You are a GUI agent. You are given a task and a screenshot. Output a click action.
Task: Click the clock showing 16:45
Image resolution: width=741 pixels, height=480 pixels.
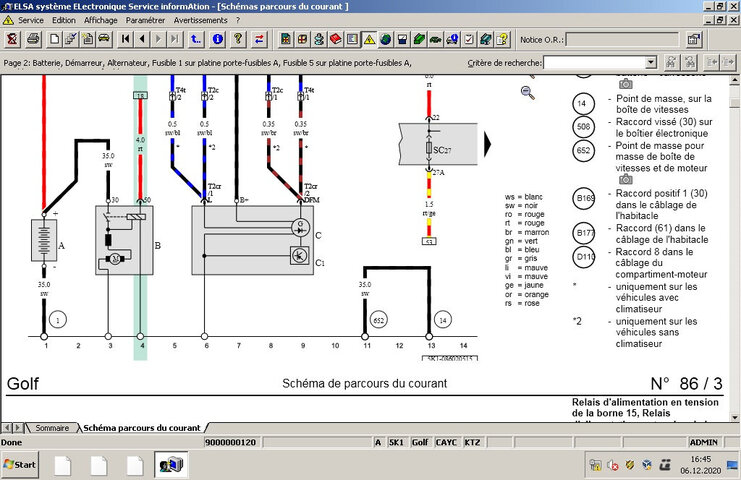701,459
